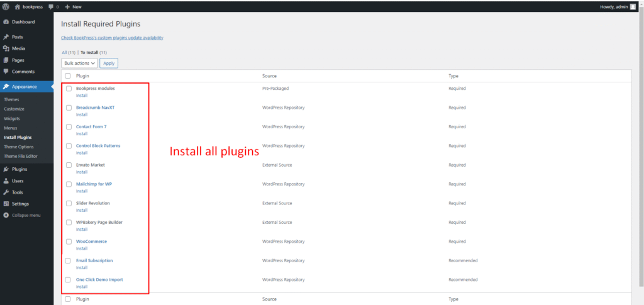Click the Posts pin icon
644x305 pixels.
6,37
